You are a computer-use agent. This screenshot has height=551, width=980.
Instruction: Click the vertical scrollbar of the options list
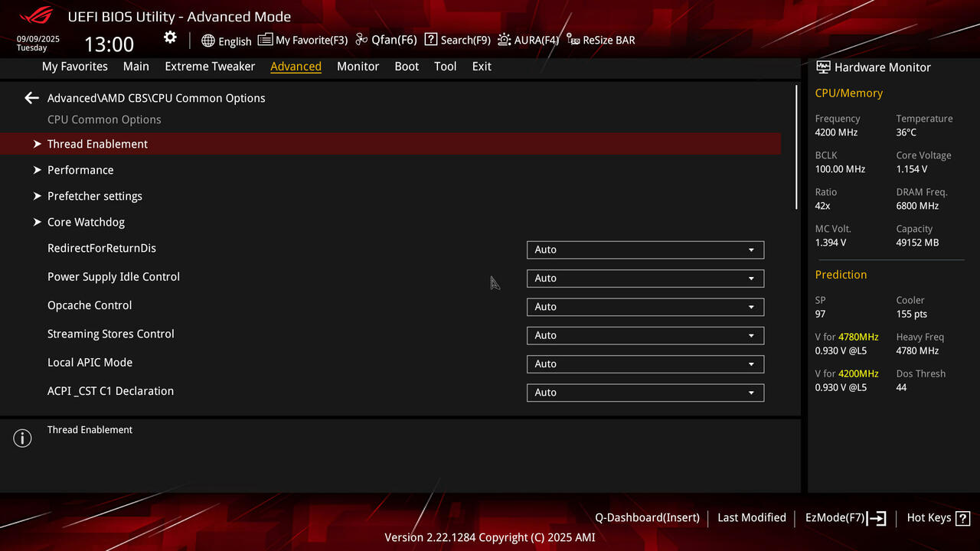pyautogui.click(x=796, y=147)
